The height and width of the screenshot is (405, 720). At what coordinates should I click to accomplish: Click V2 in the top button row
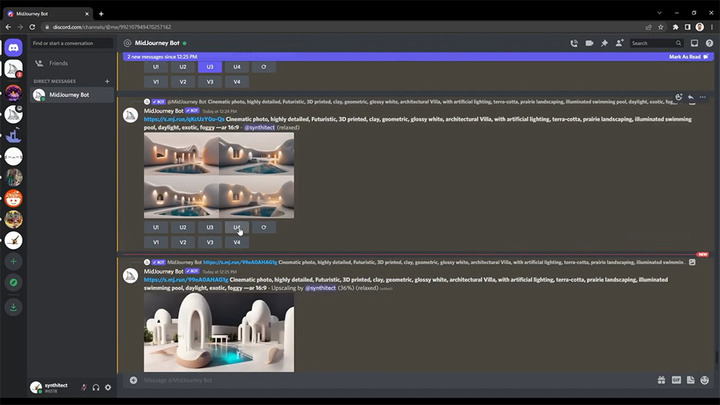click(x=183, y=82)
